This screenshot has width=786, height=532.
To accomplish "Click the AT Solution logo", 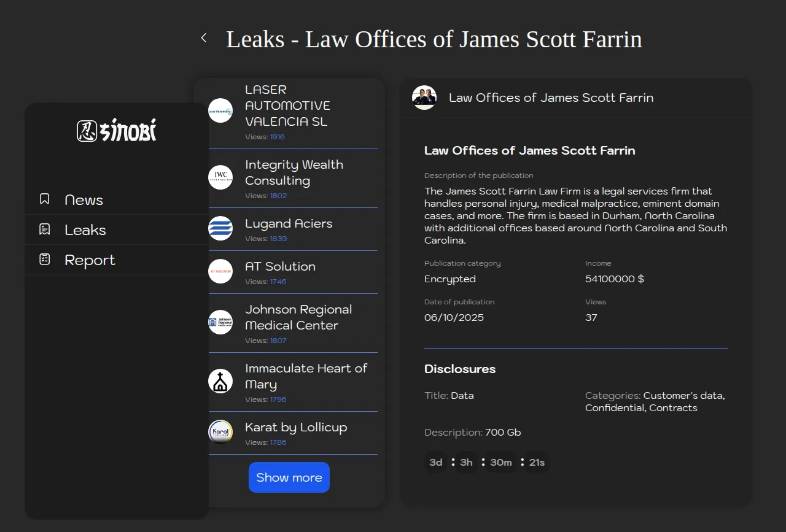I will click(220, 271).
